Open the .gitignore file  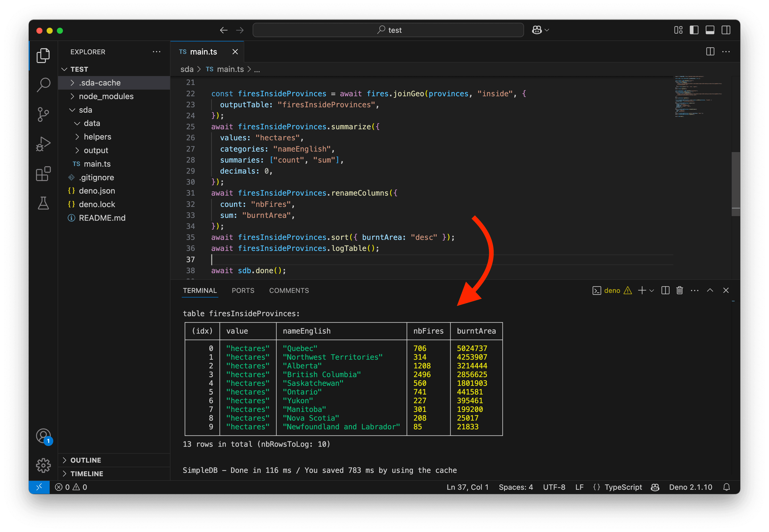(x=114, y=177)
